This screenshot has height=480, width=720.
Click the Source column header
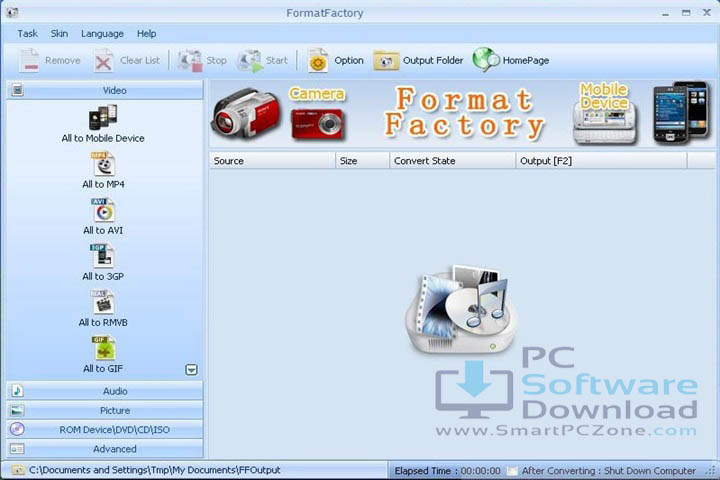point(272,161)
